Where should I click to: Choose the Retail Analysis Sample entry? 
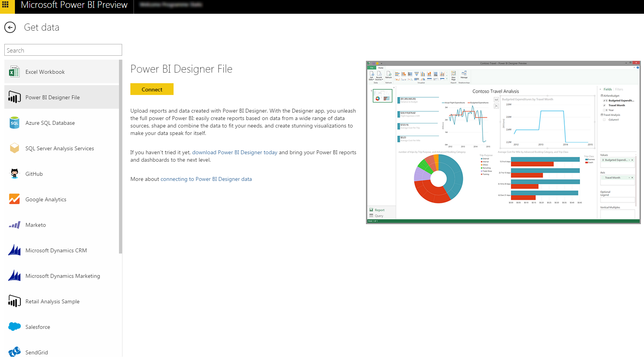point(62,301)
